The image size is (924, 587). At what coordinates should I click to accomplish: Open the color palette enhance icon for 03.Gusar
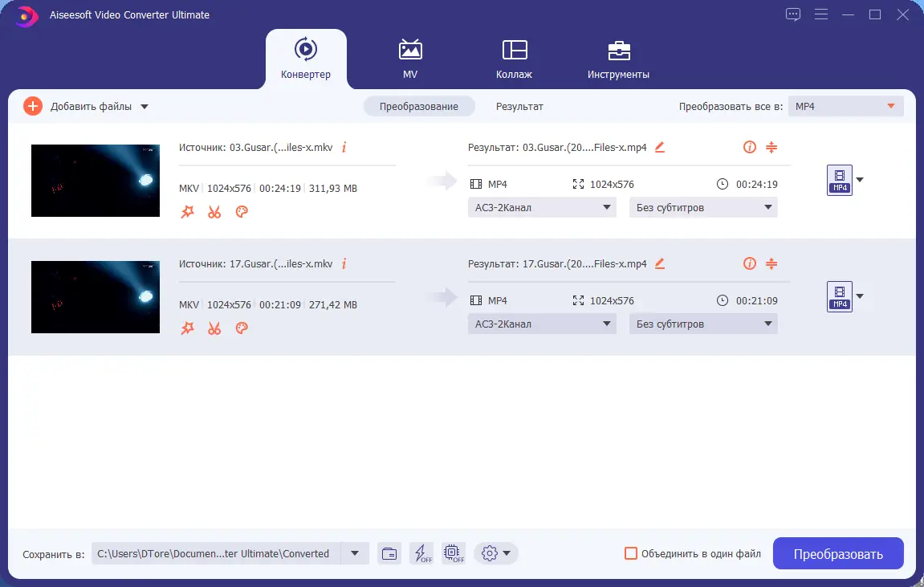click(242, 211)
